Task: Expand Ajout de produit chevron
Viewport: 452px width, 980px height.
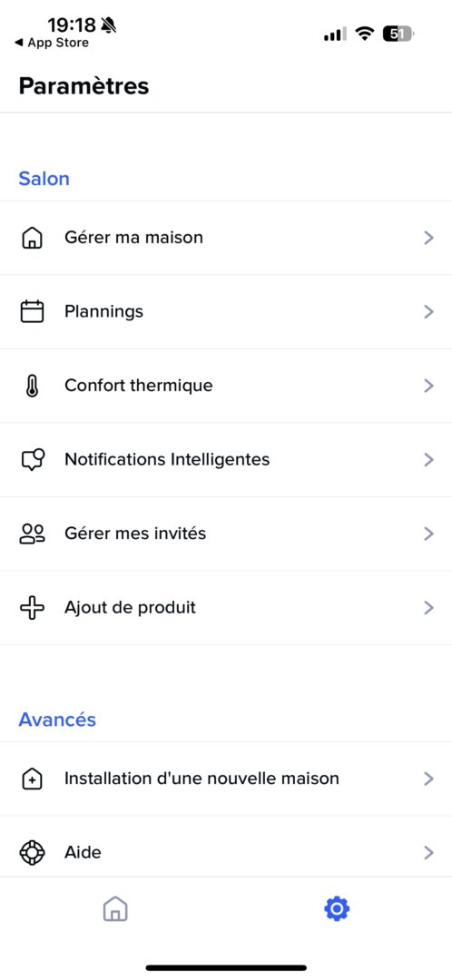Action: [429, 607]
